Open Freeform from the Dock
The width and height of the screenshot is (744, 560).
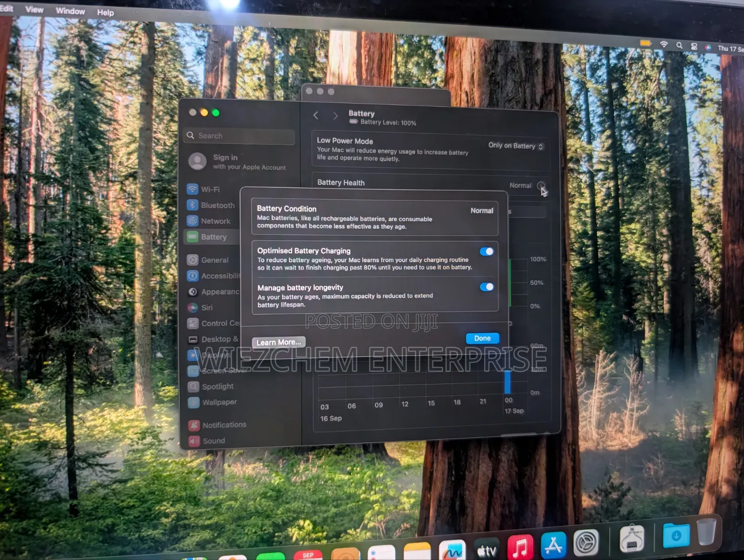(x=452, y=551)
